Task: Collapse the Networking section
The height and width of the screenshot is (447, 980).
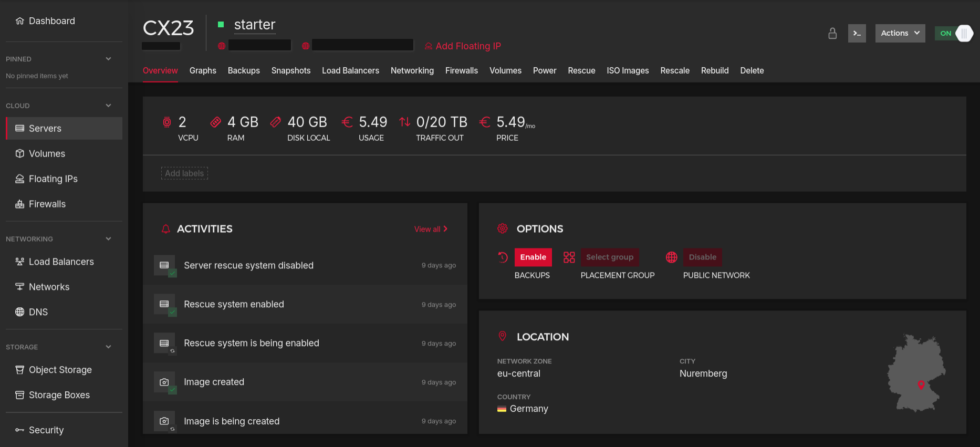Action: click(x=108, y=239)
